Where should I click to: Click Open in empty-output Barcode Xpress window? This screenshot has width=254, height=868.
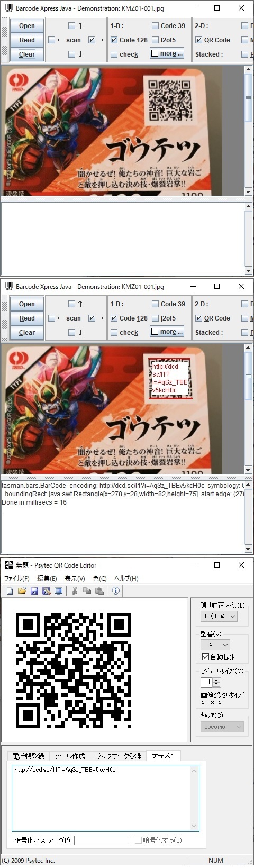pyautogui.click(x=27, y=25)
